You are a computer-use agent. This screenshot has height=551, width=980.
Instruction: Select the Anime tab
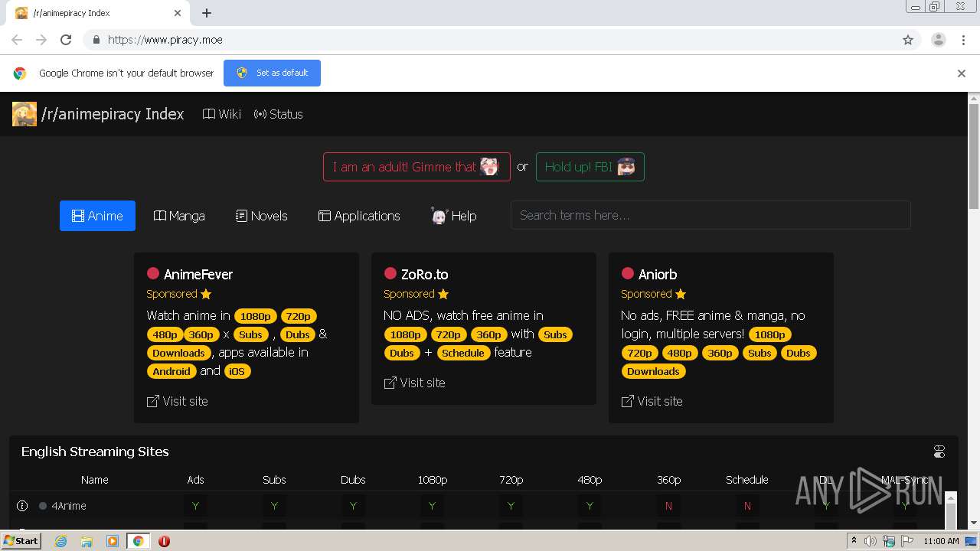(x=97, y=216)
